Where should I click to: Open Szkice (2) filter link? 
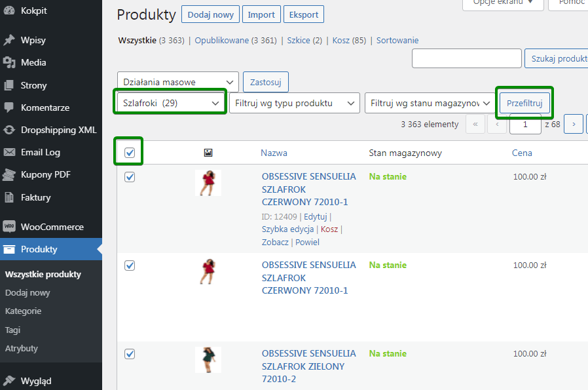click(x=304, y=40)
